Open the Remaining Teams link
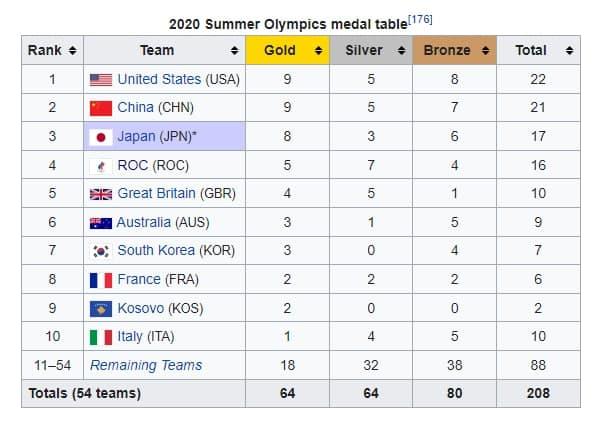The width and height of the screenshot is (603, 428). pos(146,365)
